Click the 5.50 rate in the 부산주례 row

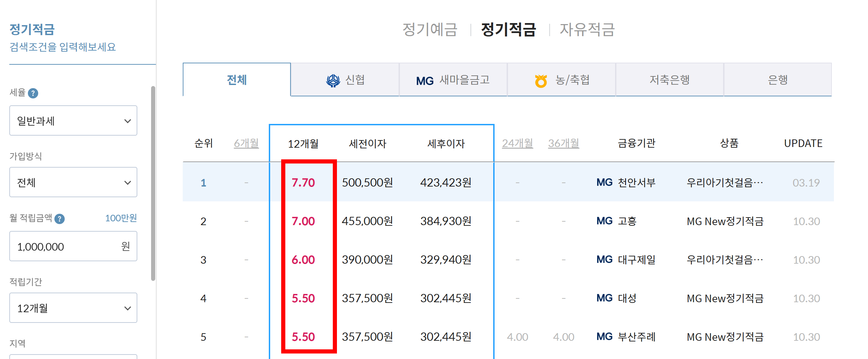click(303, 337)
